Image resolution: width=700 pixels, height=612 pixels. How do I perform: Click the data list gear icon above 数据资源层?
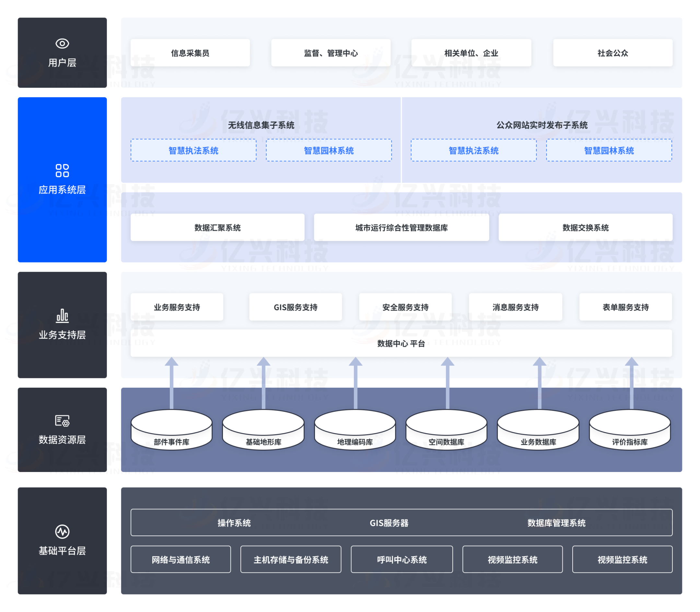click(62, 421)
